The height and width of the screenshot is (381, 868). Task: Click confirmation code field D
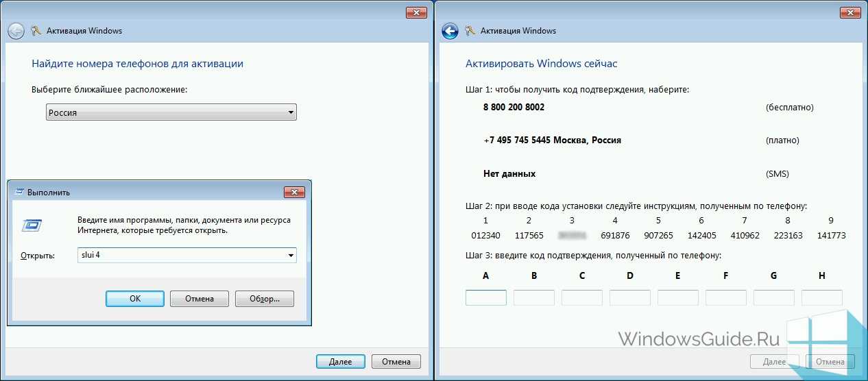[630, 297]
